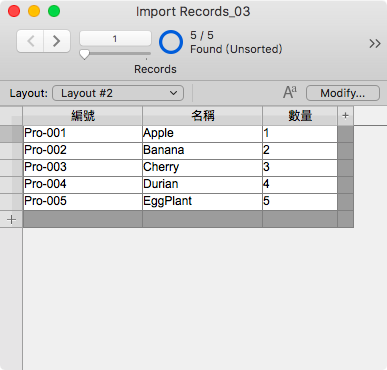
Task: Add a new record with row plus
Action: 11,219
